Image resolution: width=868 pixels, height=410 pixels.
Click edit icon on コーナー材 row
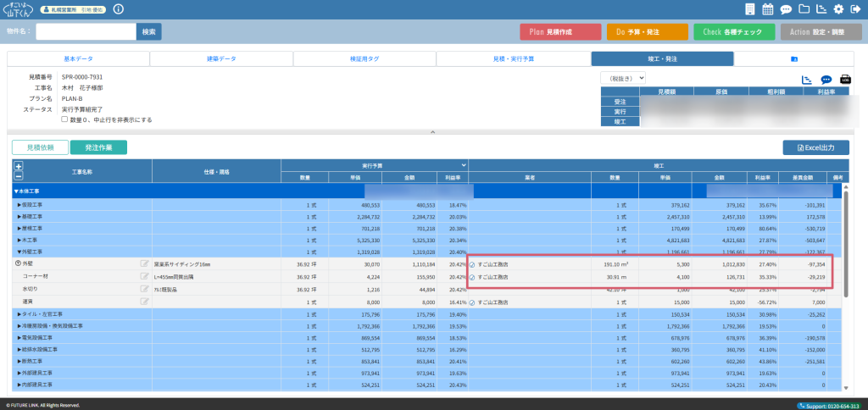pos(145,277)
